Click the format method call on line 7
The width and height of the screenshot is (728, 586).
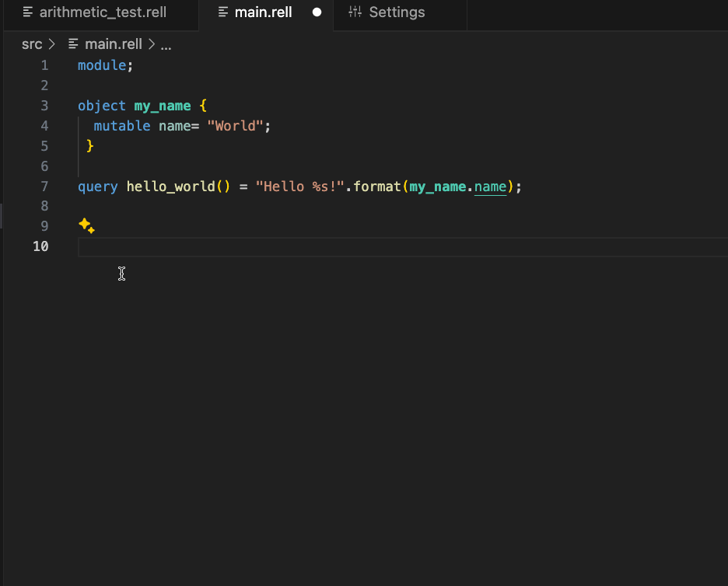click(x=377, y=187)
